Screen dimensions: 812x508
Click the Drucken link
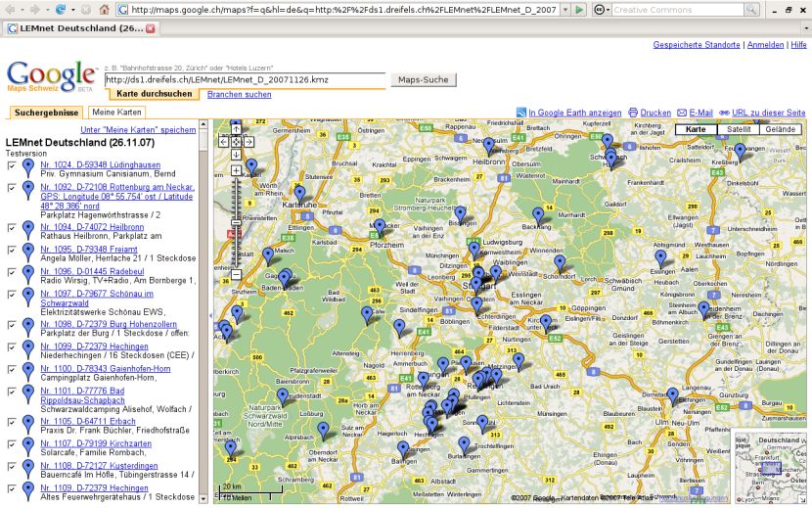(655, 113)
